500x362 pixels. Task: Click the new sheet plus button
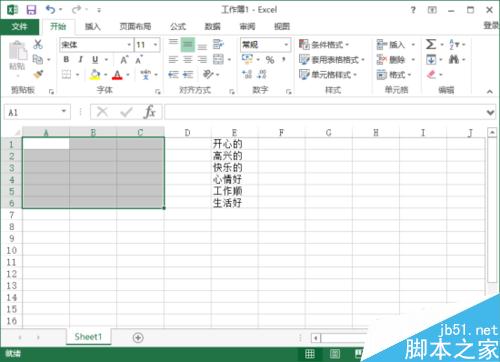(x=138, y=337)
